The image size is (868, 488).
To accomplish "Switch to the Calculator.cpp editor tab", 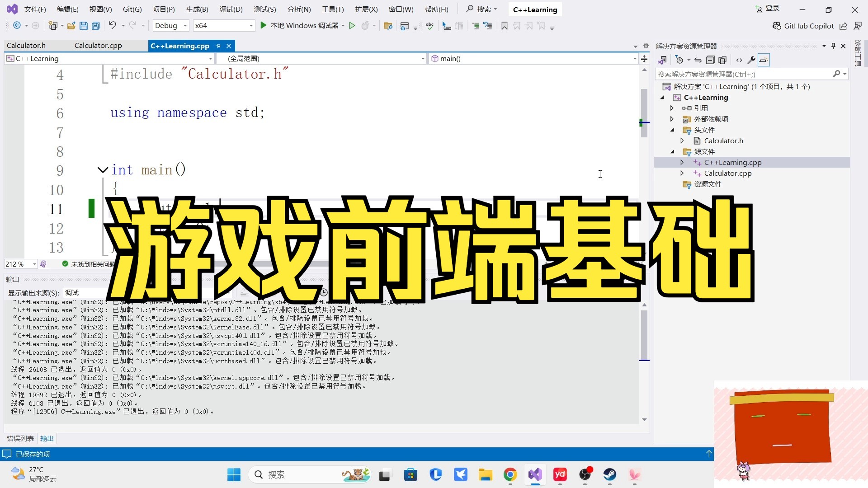I will click(98, 46).
